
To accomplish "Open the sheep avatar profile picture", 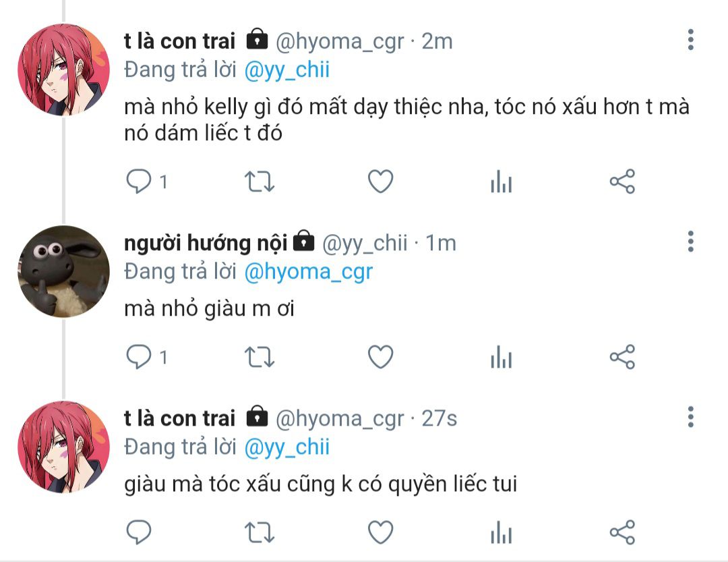I will coord(63,272).
